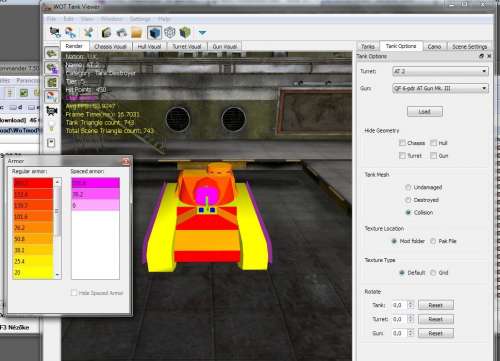Switch to the Hull Visual tab
This screenshot has height=361, width=500.
(149, 46)
